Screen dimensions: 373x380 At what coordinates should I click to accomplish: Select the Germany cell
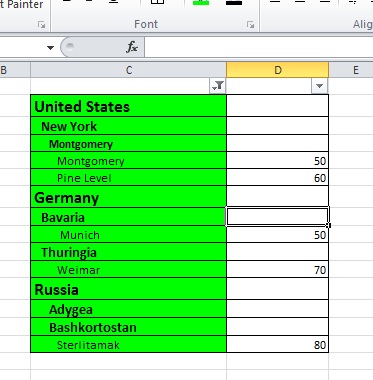[128, 197]
